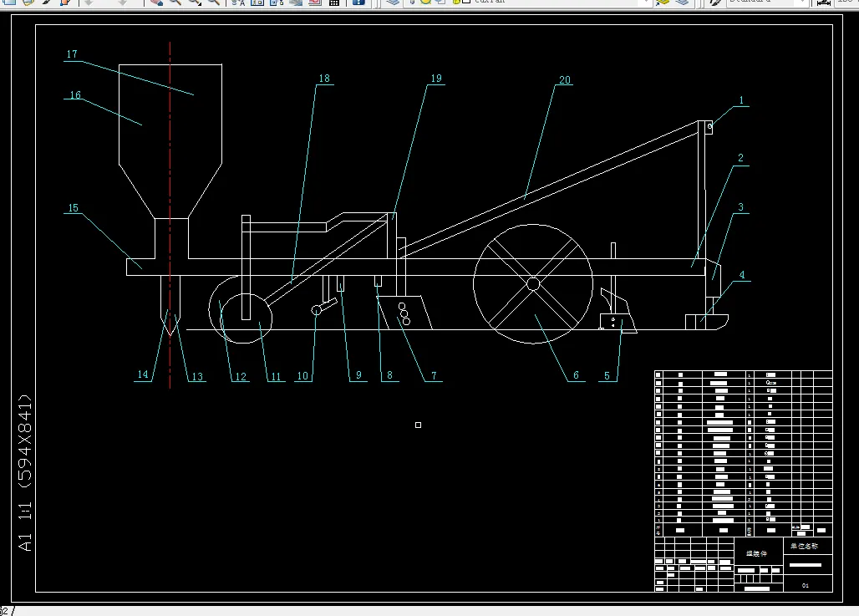The width and height of the screenshot is (859, 616).
Task: Select part number 6 balloon label
Action: pyautogui.click(x=576, y=374)
